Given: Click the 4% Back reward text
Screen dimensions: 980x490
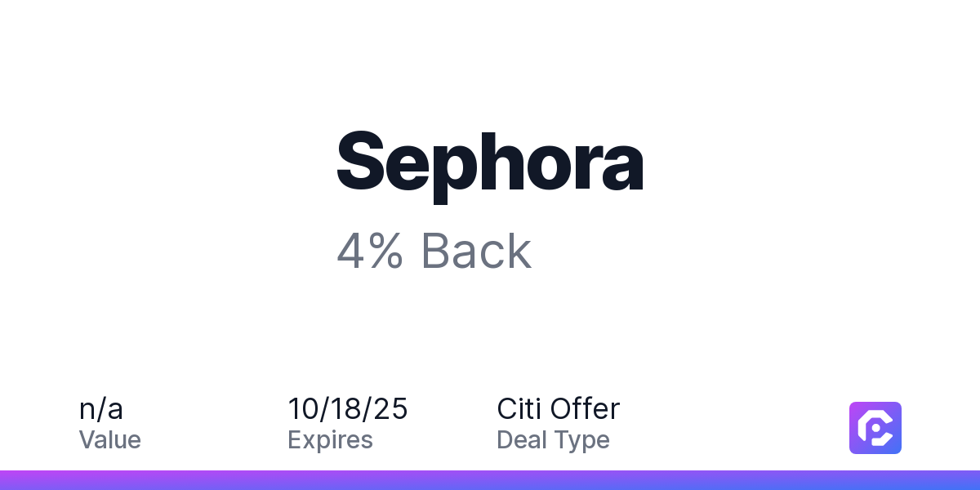Looking at the screenshot, I should click(434, 251).
